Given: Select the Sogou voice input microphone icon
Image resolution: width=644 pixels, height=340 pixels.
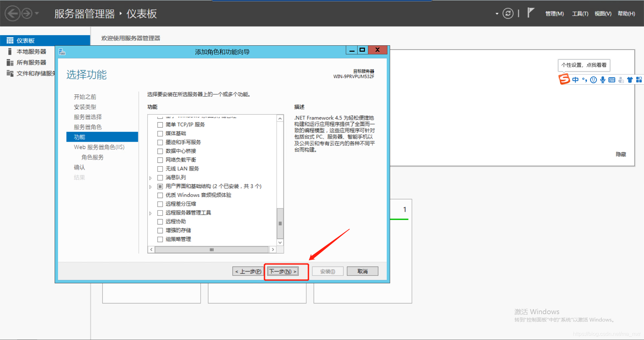Looking at the screenshot, I should (x=602, y=80).
